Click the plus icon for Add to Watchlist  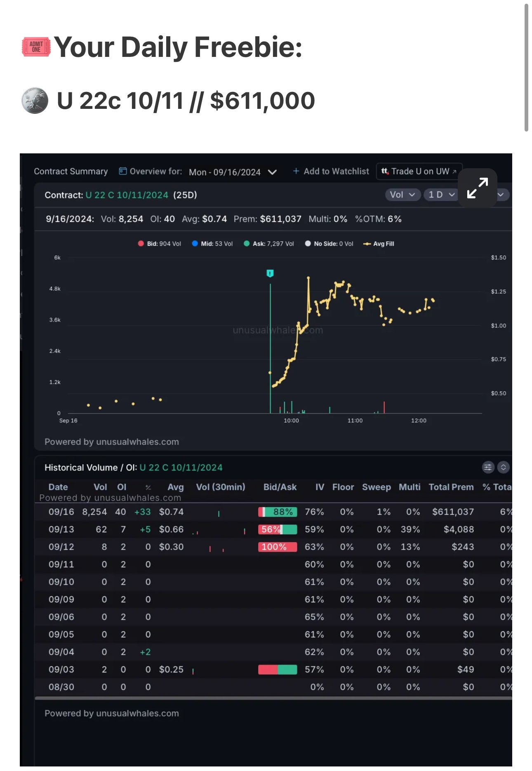click(x=296, y=171)
